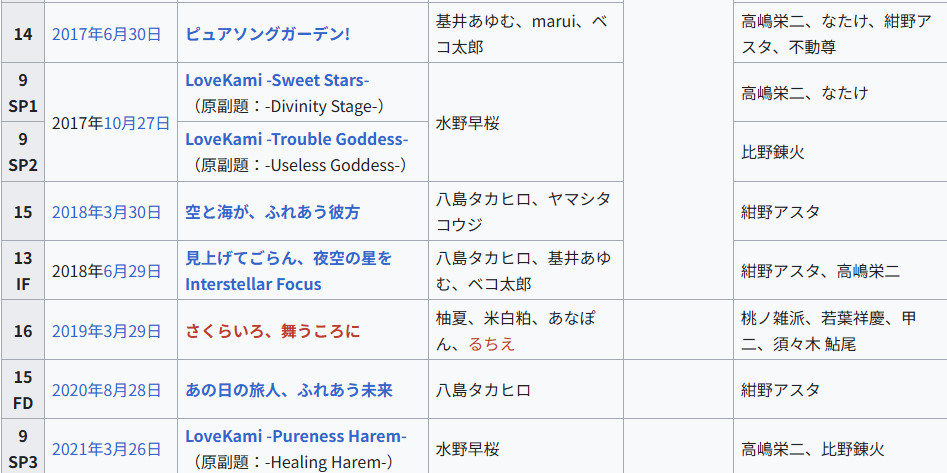
Task: Open the 見上げてごらん、夜空の星を title link
Action: (x=288, y=259)
